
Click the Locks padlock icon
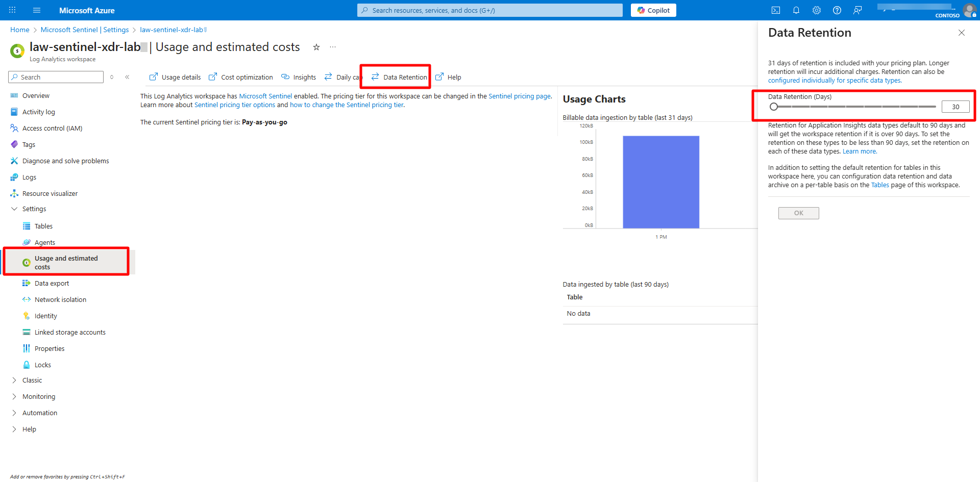pos(27,365)
